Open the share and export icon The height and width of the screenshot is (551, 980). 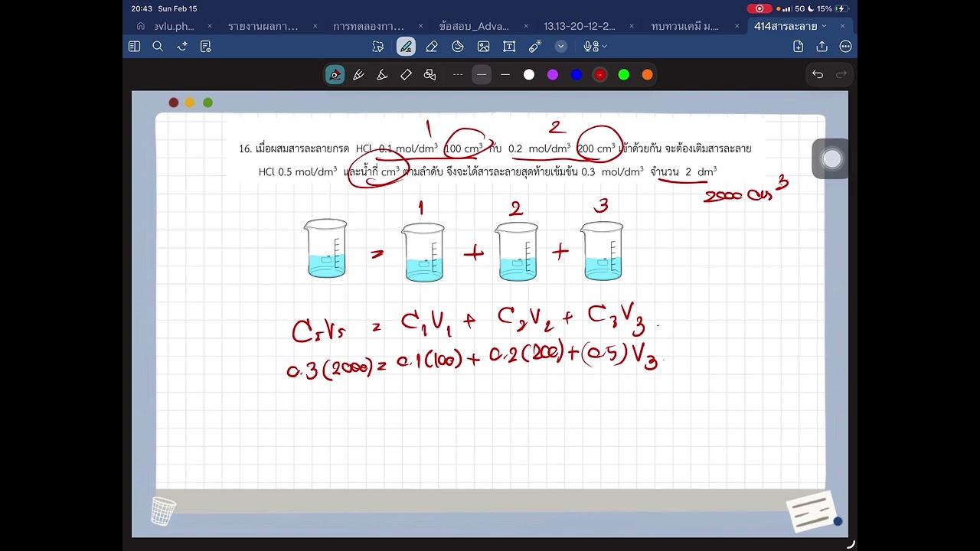point(822,47)
